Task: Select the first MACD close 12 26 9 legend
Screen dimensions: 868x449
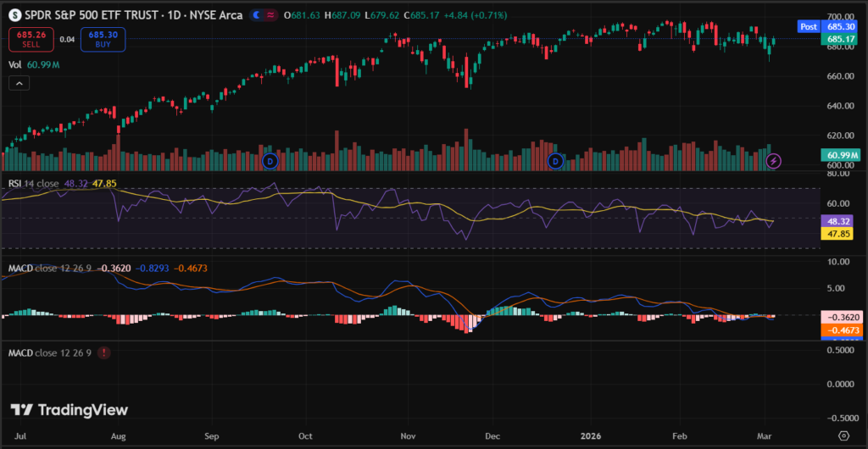Action: (x=51, y=268)
